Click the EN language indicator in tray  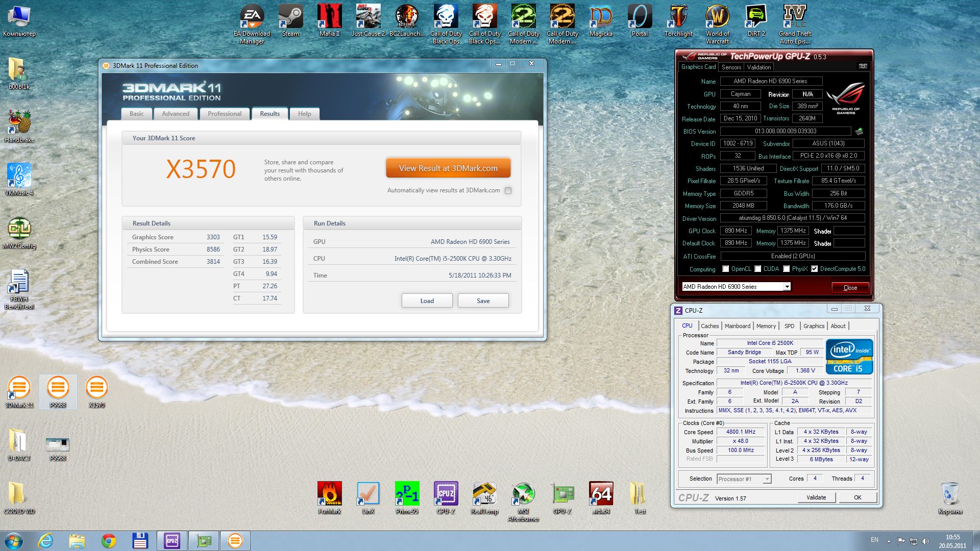874,540
